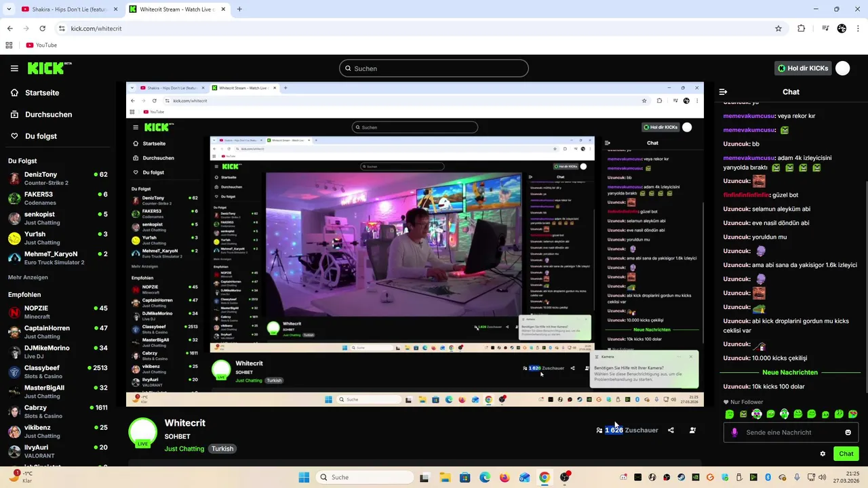The image size is (868, 488).
Task: Click the green Chat send button
Action: pos(846,454)
